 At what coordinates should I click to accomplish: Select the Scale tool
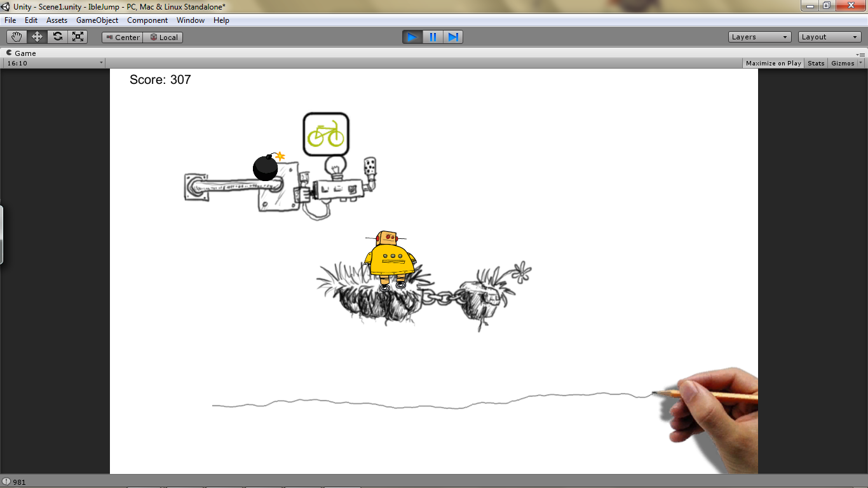pyautogui.click(x=78, y=37)
